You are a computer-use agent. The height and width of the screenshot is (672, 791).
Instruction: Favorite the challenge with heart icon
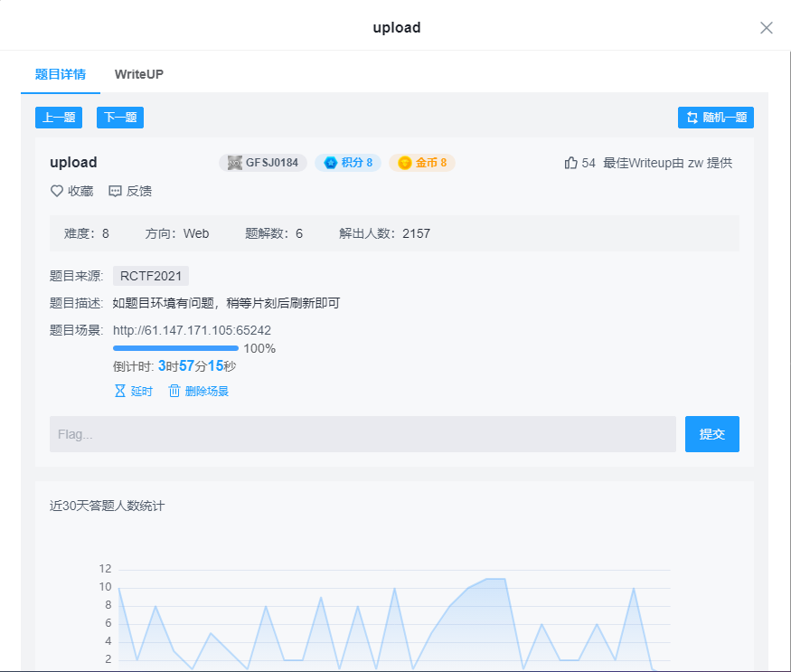tap(56, 191)
